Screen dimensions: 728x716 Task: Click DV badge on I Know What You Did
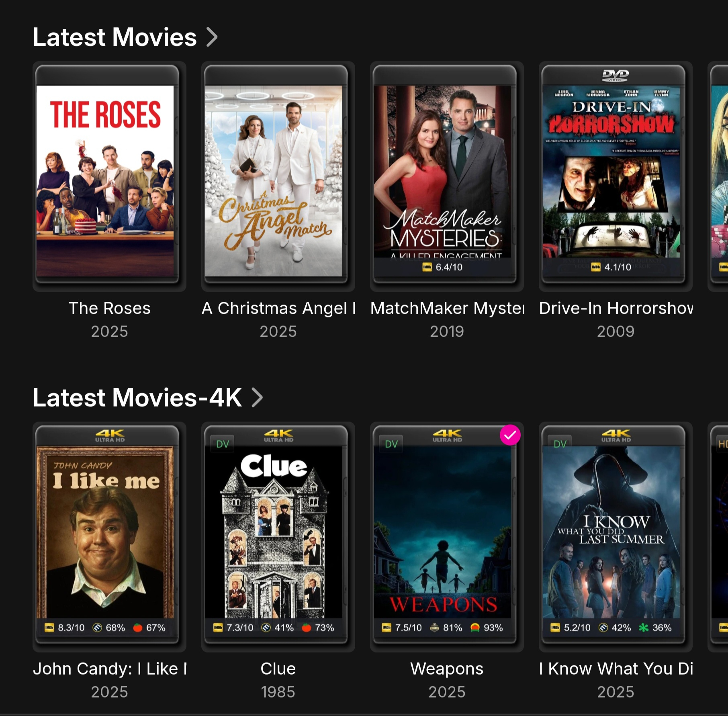pos(560,444)
